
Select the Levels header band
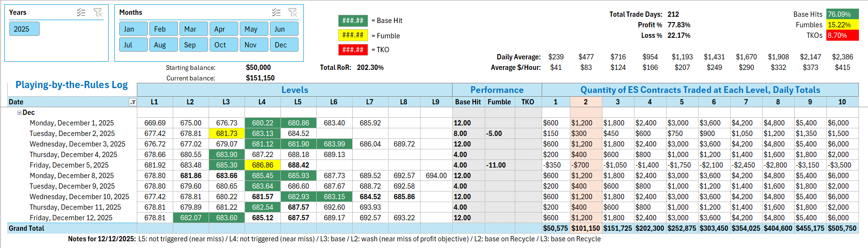tap(294, 90)
